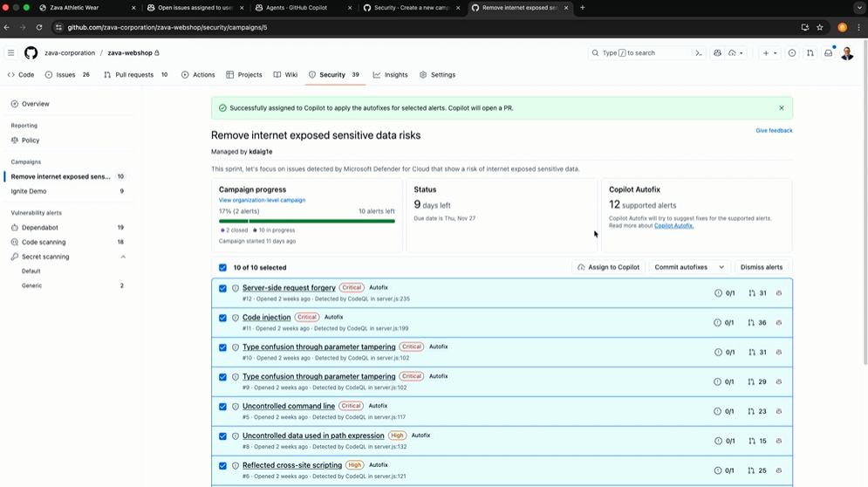Click browser install app icon in address bar
868x487 pixels.
click(x=805, y=27)
